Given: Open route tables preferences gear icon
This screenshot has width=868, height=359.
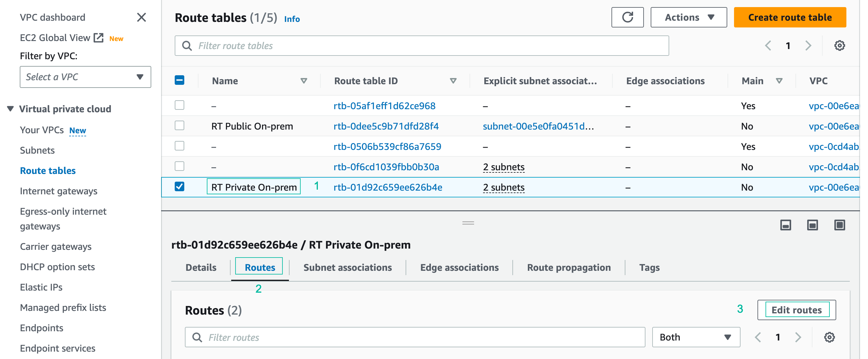Looking at the screenshot, I should pos(839,45).
